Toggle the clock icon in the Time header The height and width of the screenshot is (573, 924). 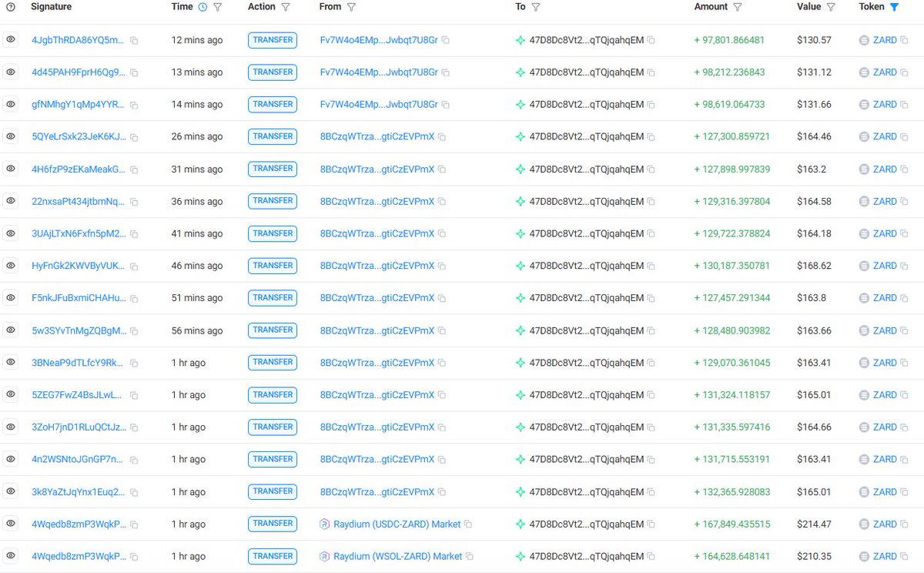pyautogui.click(x=203, y=7)
